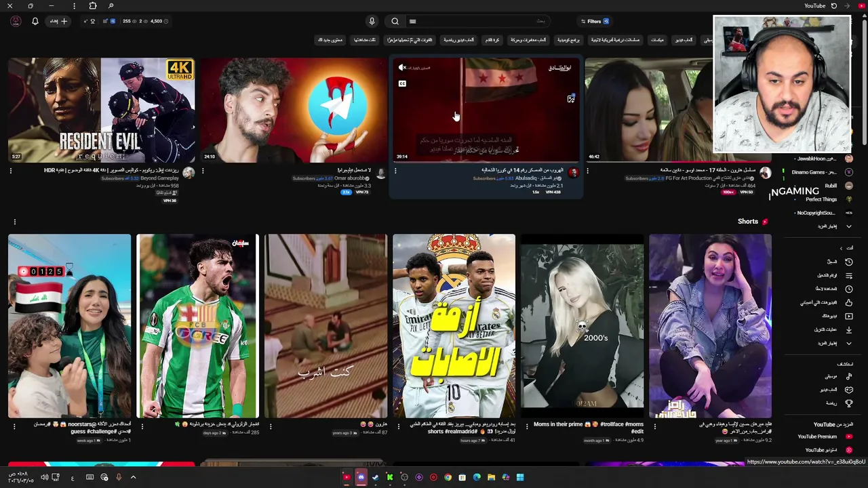Viewport: 868px width, 488px height.
Task: Open the 46:42 series episode thumbnail
Action: click(x=648, y=110)
